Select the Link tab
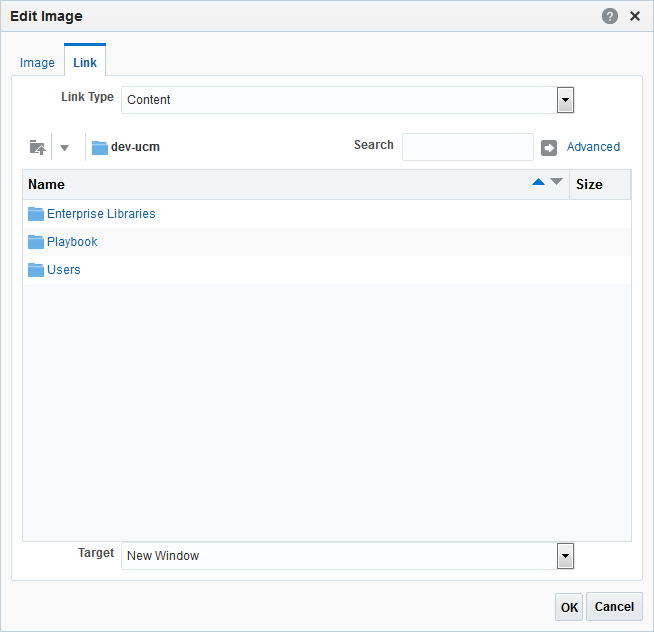The width and height of the screenshot is (654, 632). pos(85,63)
